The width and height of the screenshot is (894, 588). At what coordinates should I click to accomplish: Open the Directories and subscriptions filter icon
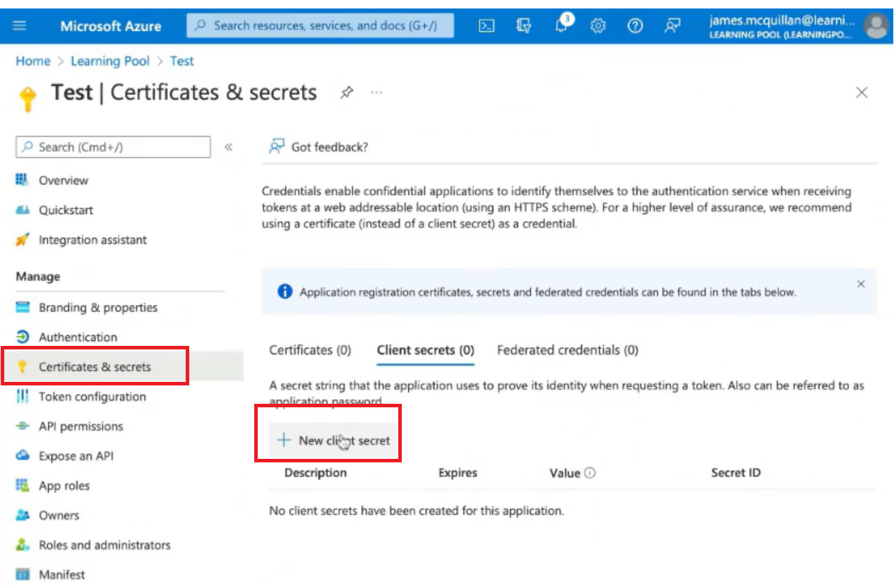[x=523, y=26]
